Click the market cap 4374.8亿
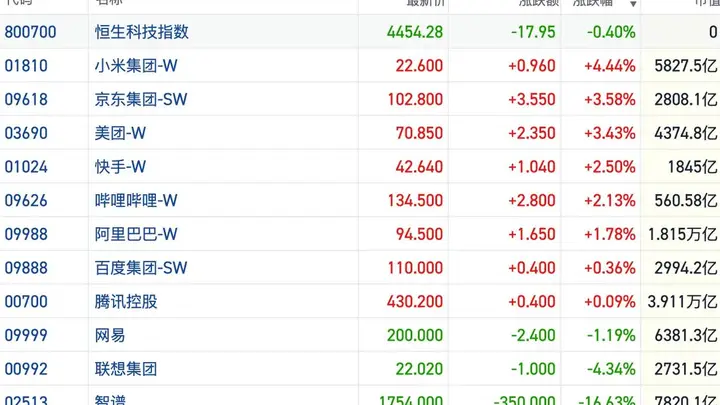 [x=686, y=133]
